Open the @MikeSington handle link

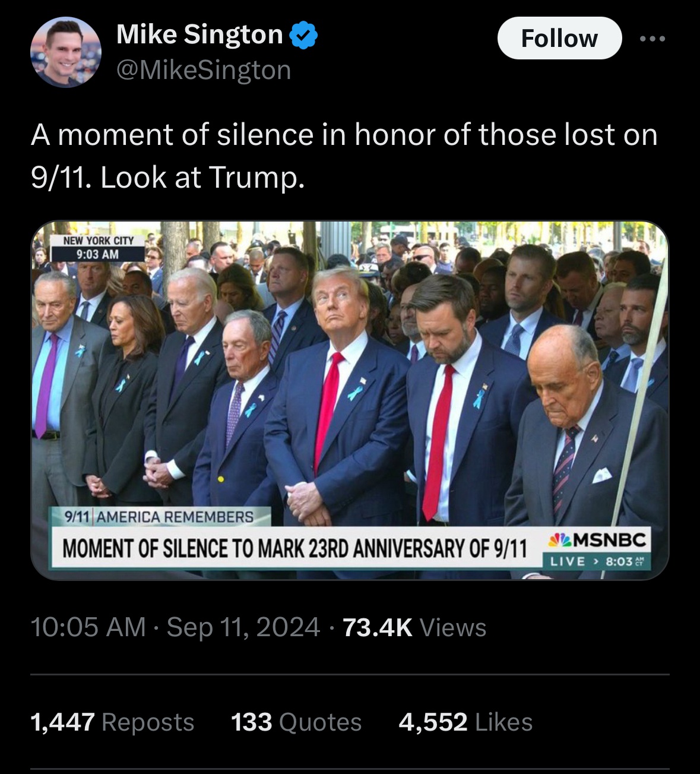coord(204,71)
